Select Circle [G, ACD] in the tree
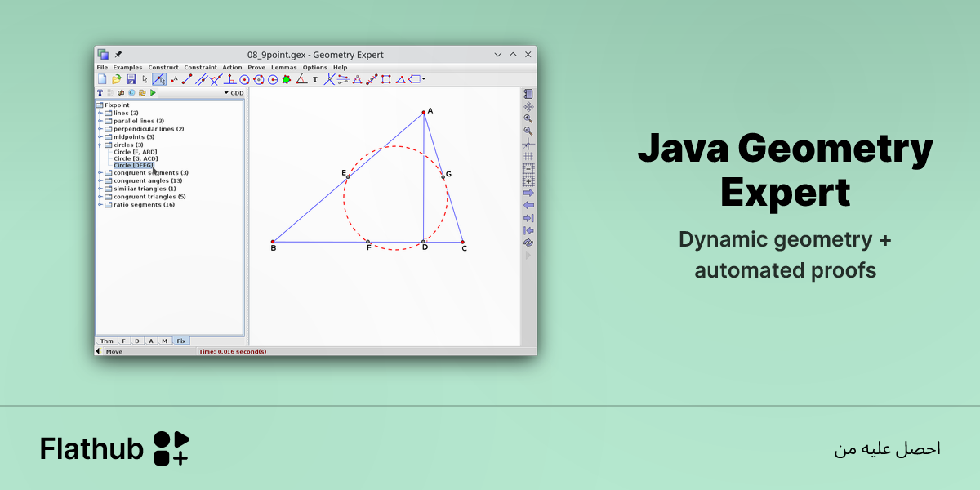 (136, 158)
